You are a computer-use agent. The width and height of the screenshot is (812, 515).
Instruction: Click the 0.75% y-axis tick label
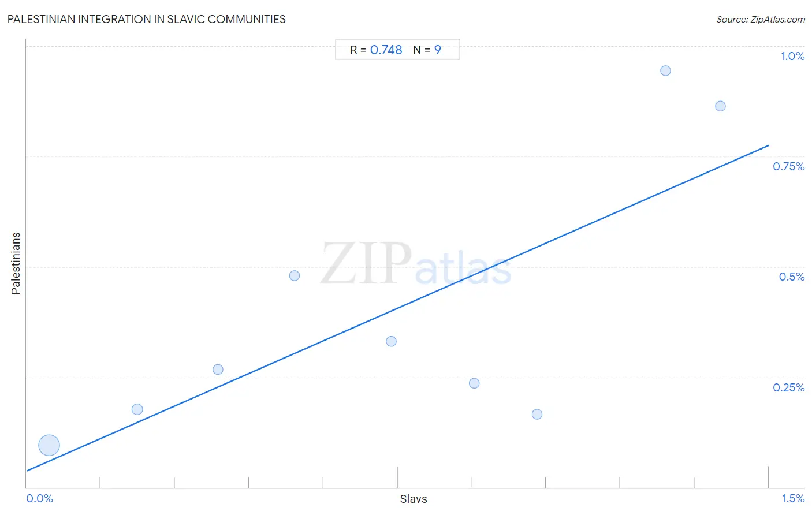pos(788,166)
